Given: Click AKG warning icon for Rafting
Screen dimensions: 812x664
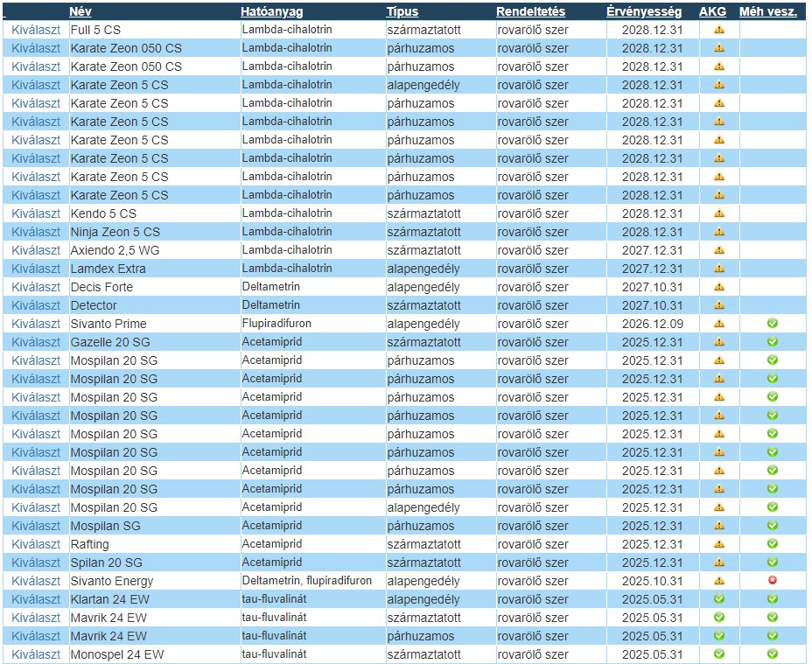Looking at the screenshot, I should point(718,544).
